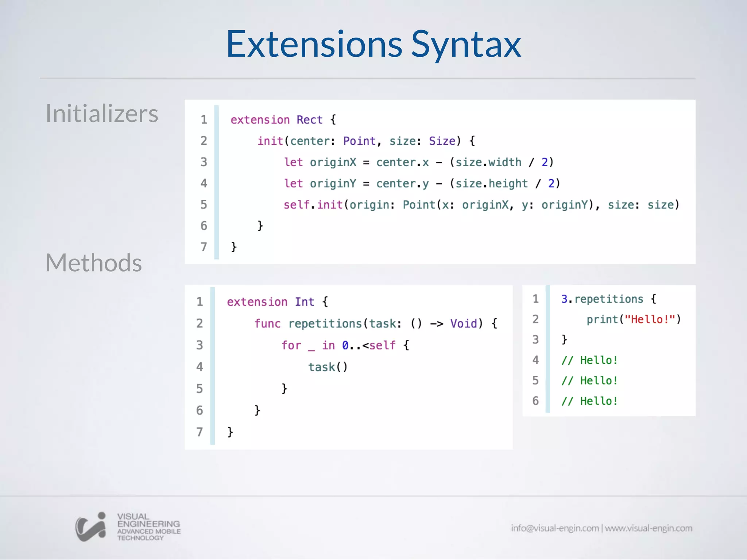Click the 'self.init(origin:' code line
This screenshot has width=747, height=560.
pos(481,205)
